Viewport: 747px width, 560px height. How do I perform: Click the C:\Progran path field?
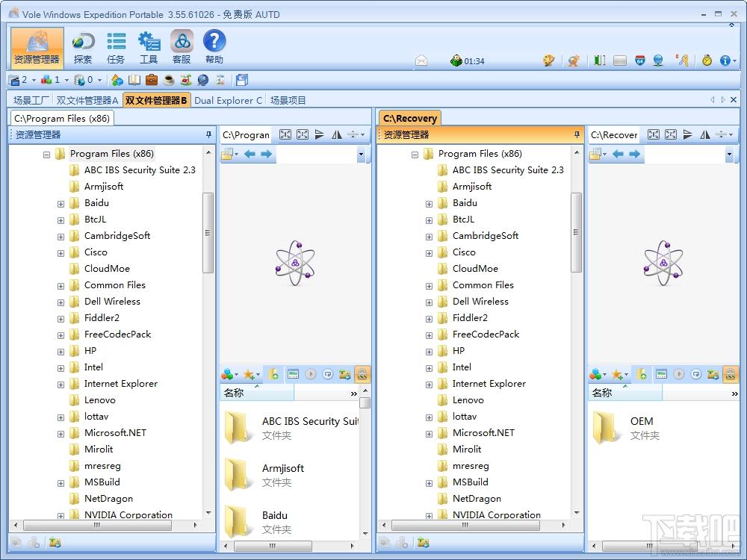(x=246, y=134)
